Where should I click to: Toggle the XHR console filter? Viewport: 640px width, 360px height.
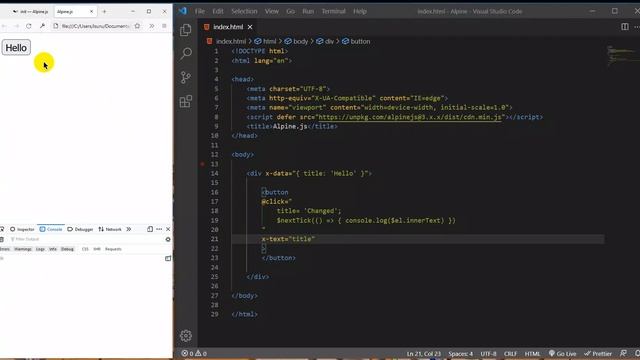click(x=97, y=249)
